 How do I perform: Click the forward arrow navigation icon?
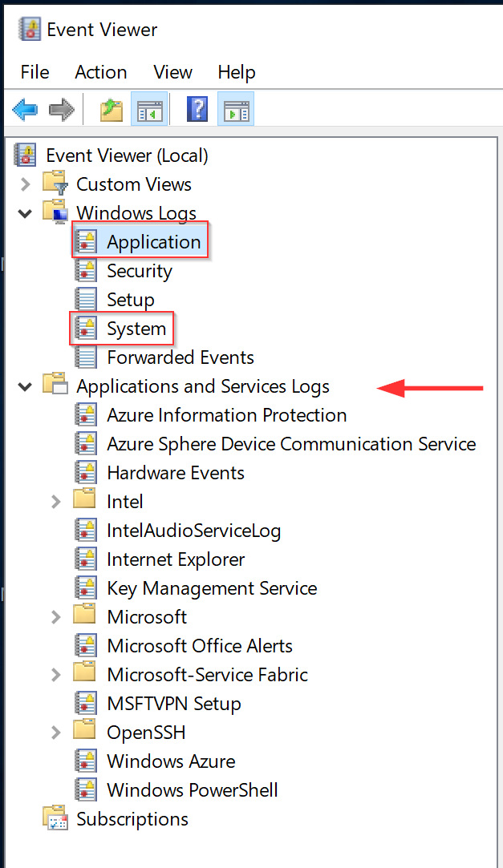click(60, 109)
